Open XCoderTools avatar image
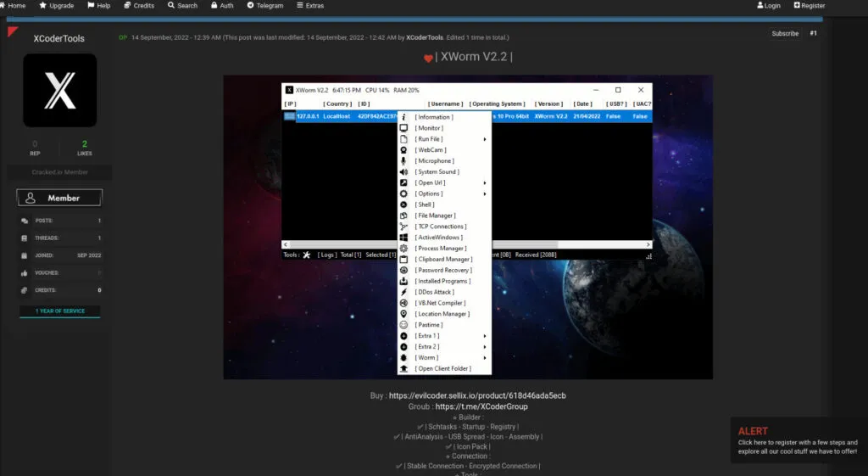 click(x=60, y=90)
